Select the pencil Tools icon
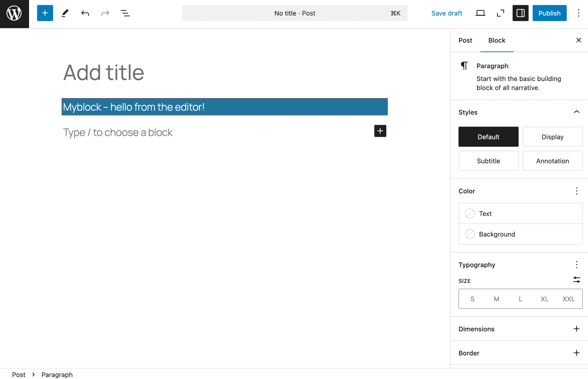The width and height of the screenshot is (588, 379). point(65,13)
